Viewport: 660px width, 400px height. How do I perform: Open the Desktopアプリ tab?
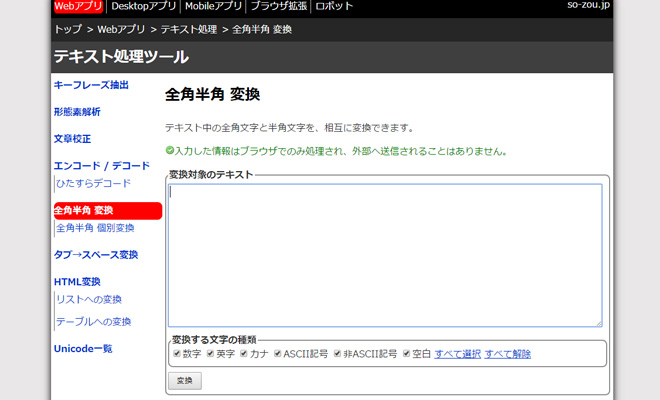point(143,7)
